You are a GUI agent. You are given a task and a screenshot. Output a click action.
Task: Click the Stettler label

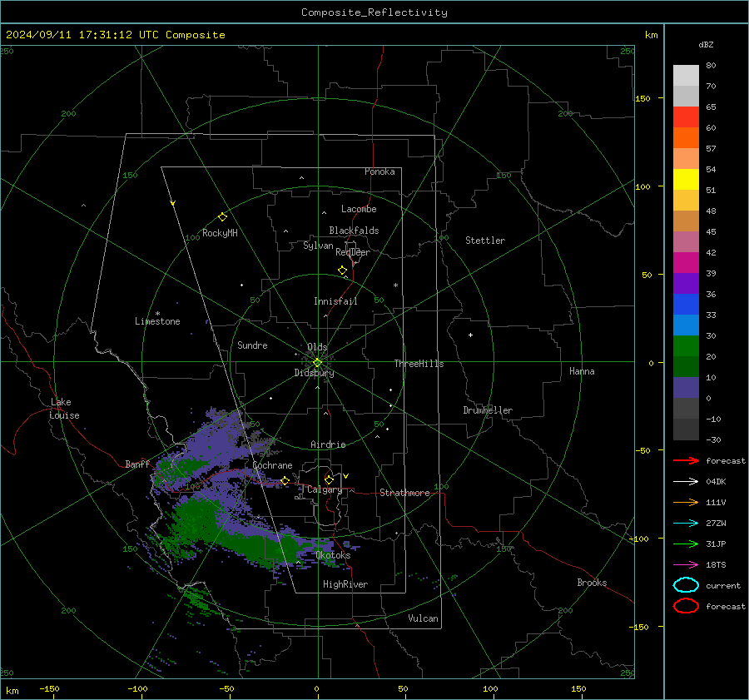485,241
